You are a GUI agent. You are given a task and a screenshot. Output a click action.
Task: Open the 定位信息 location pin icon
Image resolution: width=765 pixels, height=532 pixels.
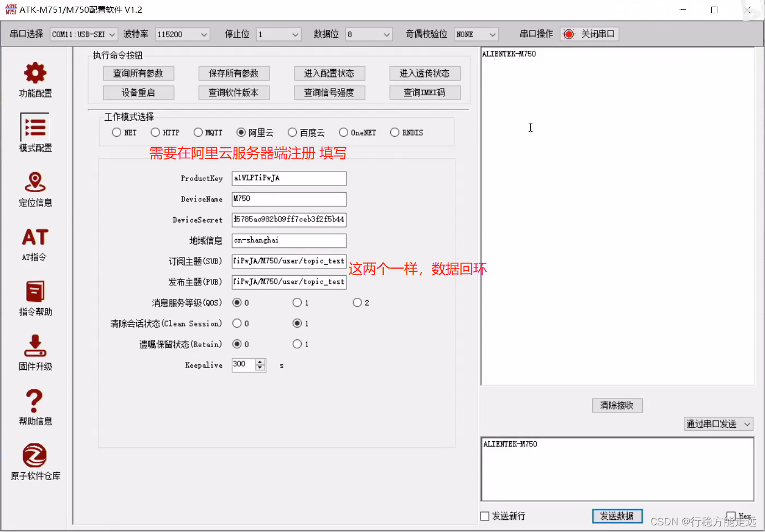[x=35, y=182]
